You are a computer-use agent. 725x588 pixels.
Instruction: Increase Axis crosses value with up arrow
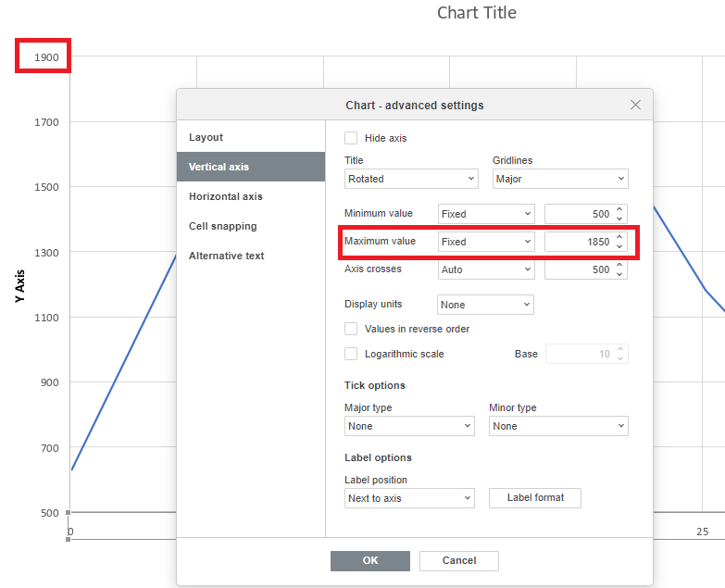tap(619, 265)
